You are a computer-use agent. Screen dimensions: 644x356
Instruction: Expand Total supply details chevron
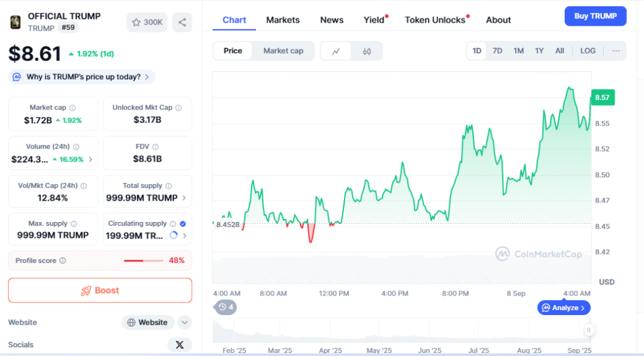pyautogui.click(x=184, y=198)
